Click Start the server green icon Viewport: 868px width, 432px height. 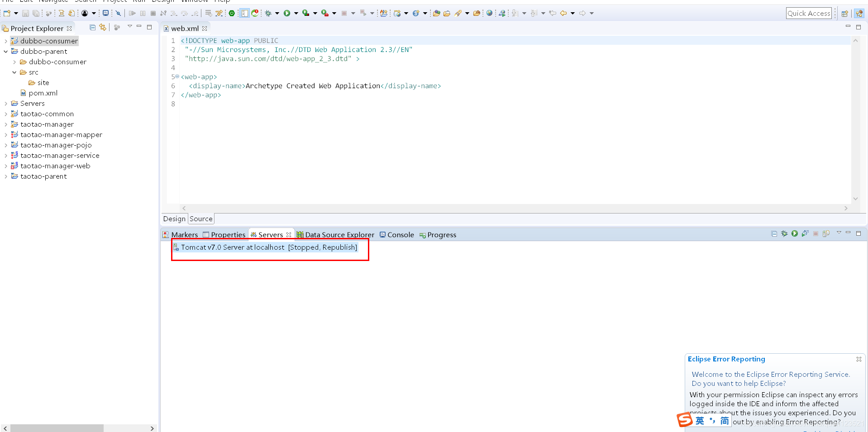coord(795,233)
